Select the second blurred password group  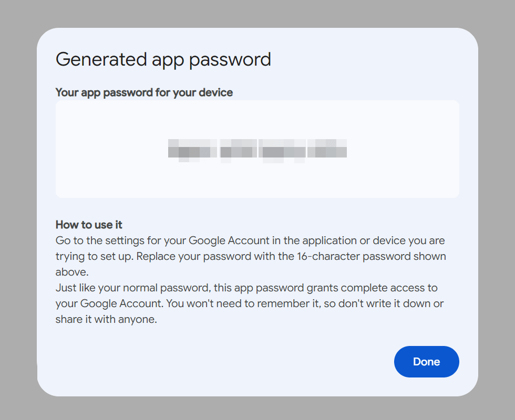point(239,150)
